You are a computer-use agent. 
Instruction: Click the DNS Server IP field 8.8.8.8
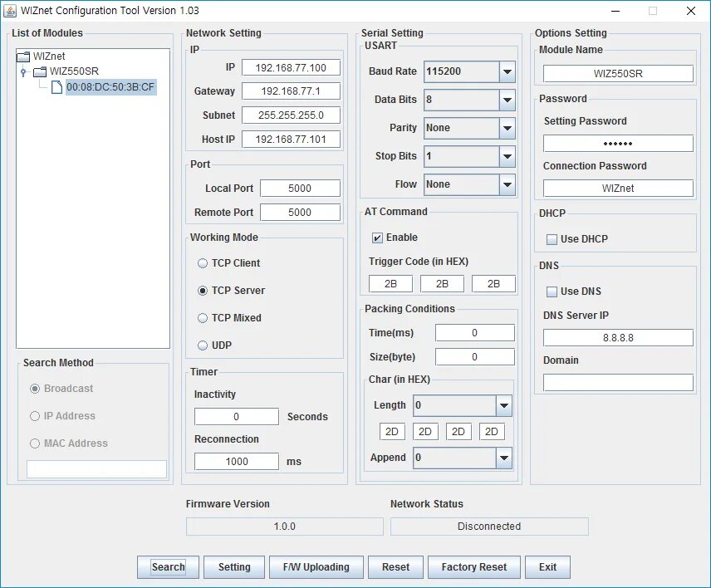[x=618, y=338]
